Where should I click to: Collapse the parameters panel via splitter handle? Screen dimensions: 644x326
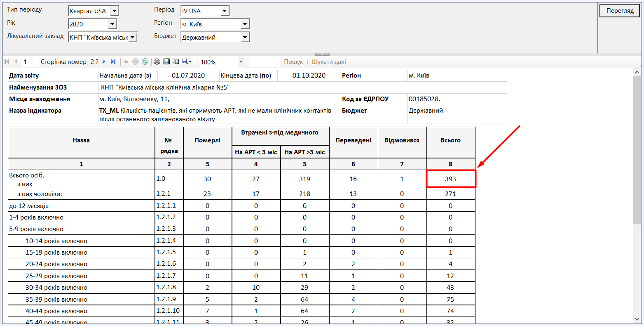tap(322, 54)
